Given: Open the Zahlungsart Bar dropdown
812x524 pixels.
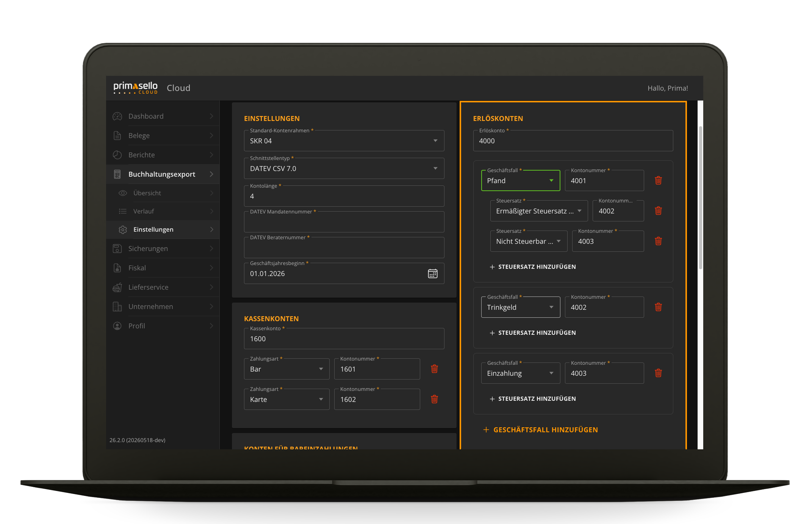Looking at the screenshot, I should tap(287, 369).
